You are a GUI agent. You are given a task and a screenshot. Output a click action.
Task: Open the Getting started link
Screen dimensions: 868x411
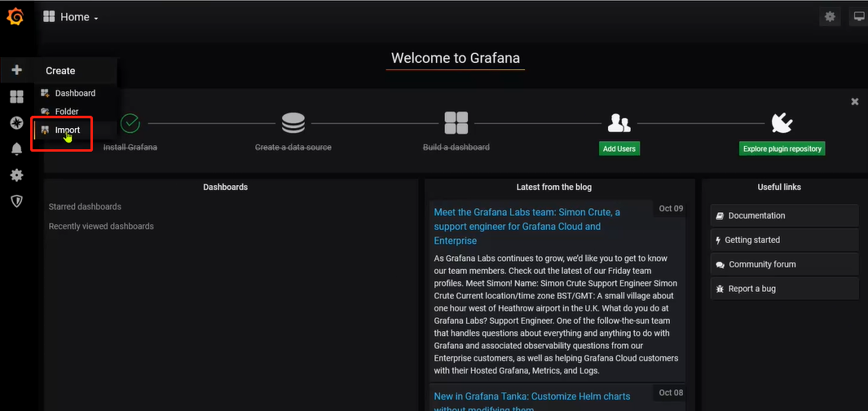pyautogui.click(x=784, y=240)
